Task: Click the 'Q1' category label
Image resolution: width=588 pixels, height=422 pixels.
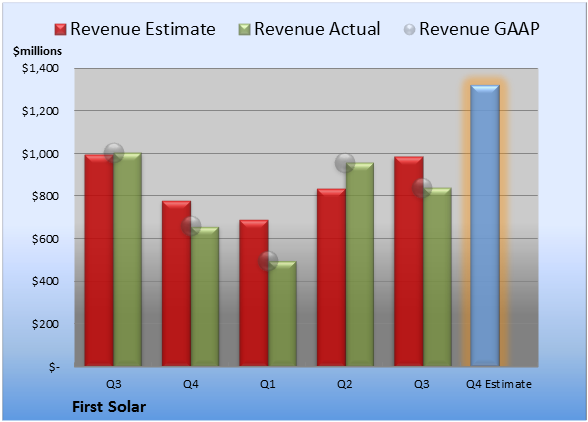Action: click(x=268, y=384)
